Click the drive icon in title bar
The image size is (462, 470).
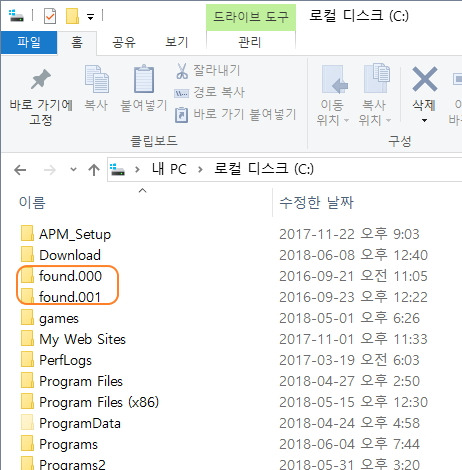click(x=16, y=15)
